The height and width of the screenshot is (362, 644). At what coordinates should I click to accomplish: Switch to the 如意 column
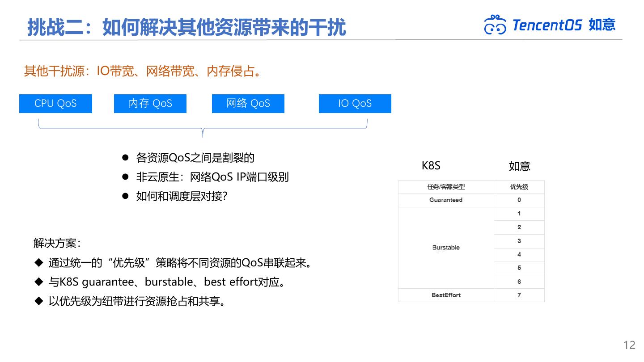pos(520,166)
